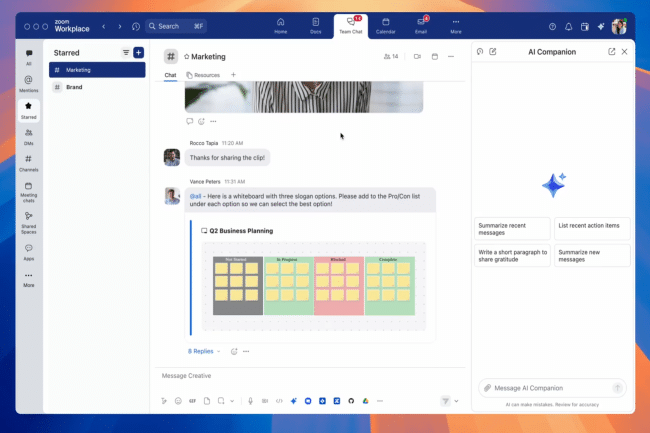Open the history clock icon

(x=136, y=26)
